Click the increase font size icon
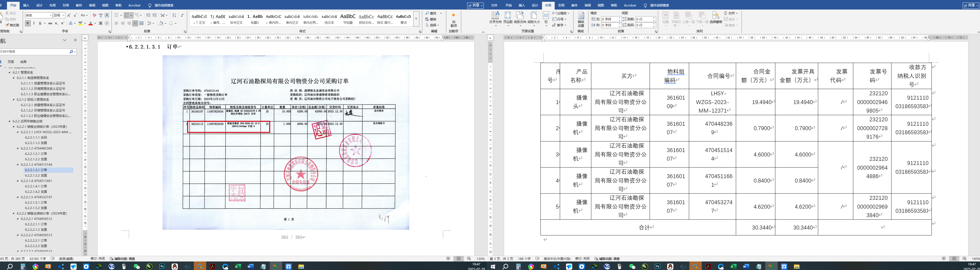The width and height of the screenshot is (980, 270). coord(69,15)
